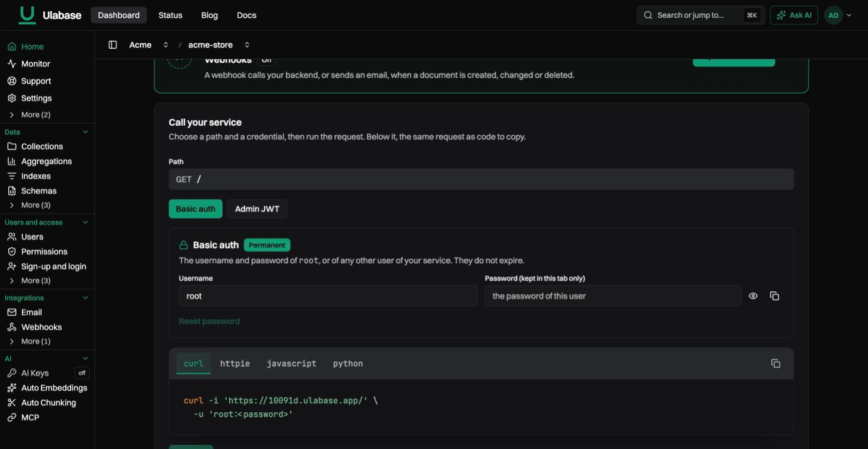This screenshot has width=868, height=449.
Task: Open Sign-up and login page
Action: pos(47,266)
